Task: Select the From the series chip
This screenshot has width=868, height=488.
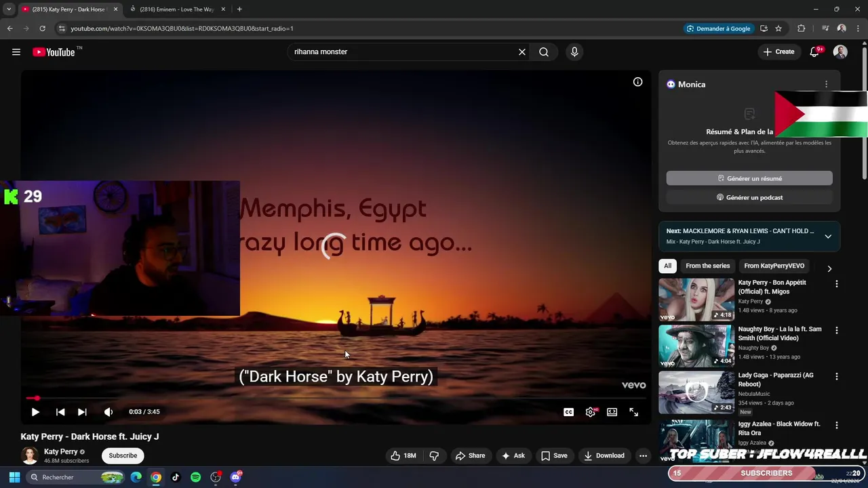Action: tap(707, 266)
